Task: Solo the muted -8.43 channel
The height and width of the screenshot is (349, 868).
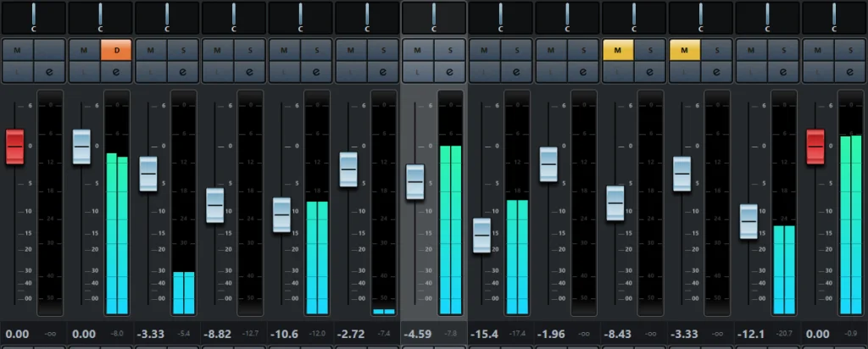Action: 650,50
